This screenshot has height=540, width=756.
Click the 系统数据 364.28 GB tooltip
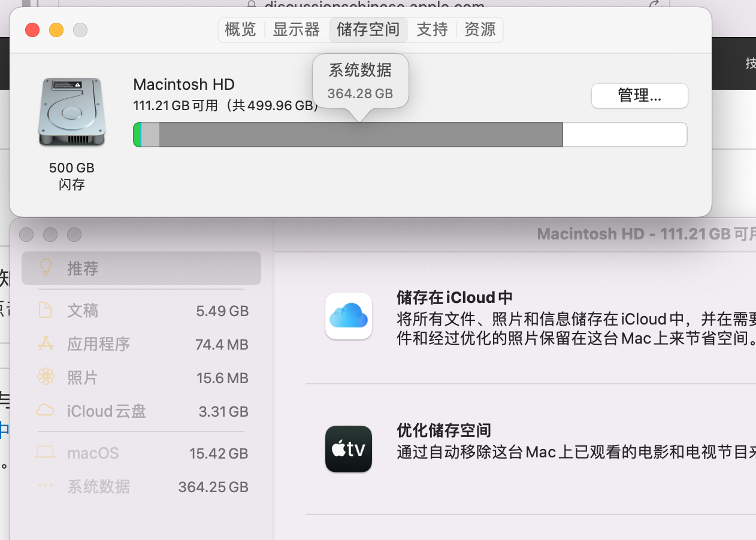click(x=361, y=81)
